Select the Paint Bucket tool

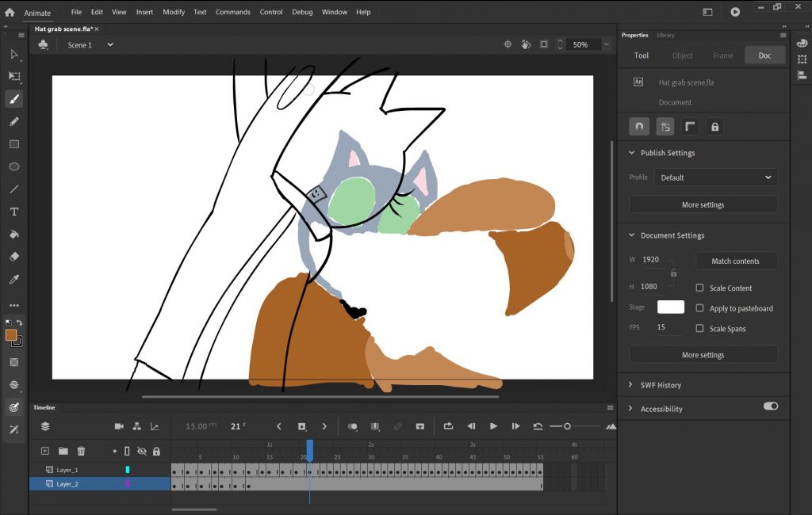pos(13,235)
